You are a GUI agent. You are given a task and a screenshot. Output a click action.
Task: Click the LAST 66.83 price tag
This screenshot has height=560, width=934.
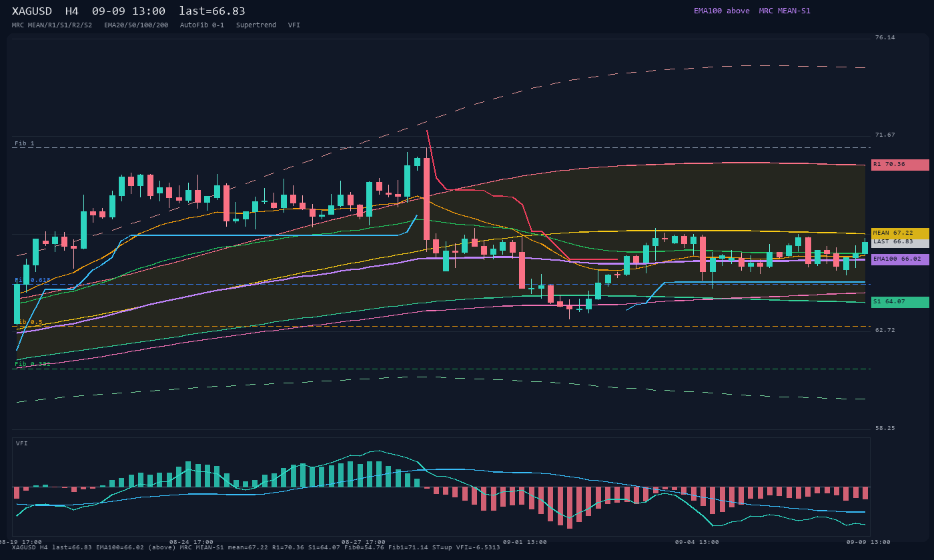pos(900,242)
